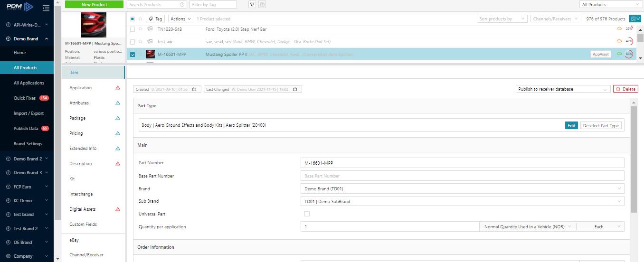
Task: Open the All Products dropdown at top right
Action: click(x=611, y=4)
